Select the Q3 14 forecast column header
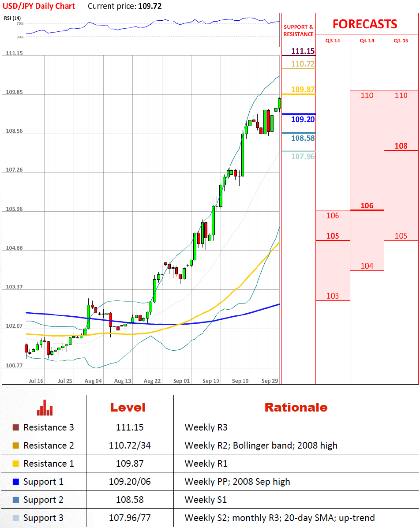 tap(333, 41)
